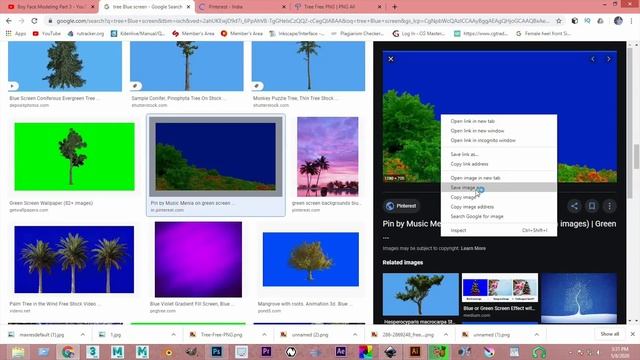This screenshot has width=640, height=360.
Task: Click the Learn More copyright link
Action: pyautogui.click(x=473, y=248)
